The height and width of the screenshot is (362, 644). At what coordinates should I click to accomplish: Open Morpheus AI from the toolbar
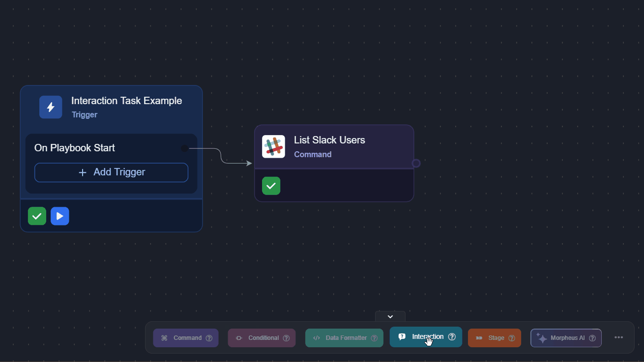pos(562,338)
